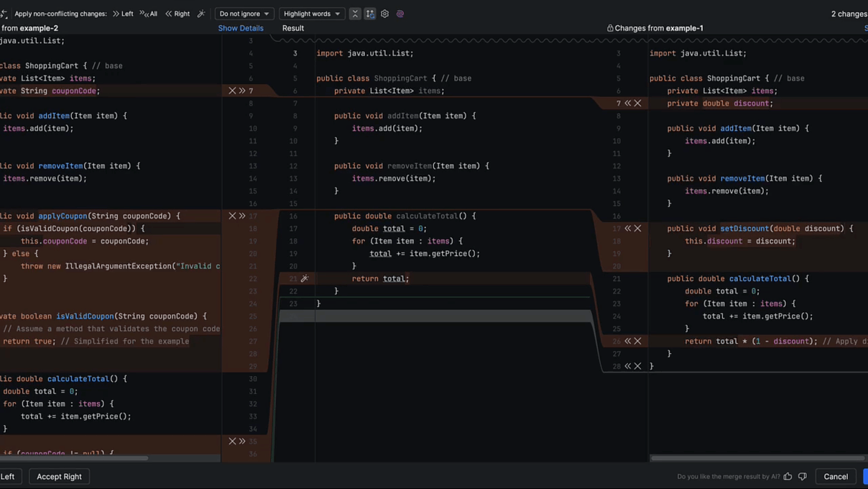Accept the left change at line 17 via chevrons

241,216
